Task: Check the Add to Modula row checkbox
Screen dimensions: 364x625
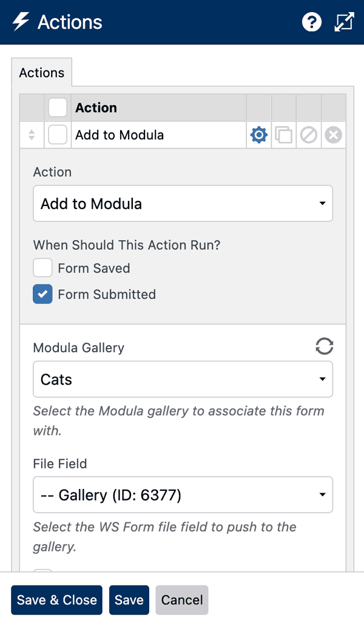Action: point(58,135)
